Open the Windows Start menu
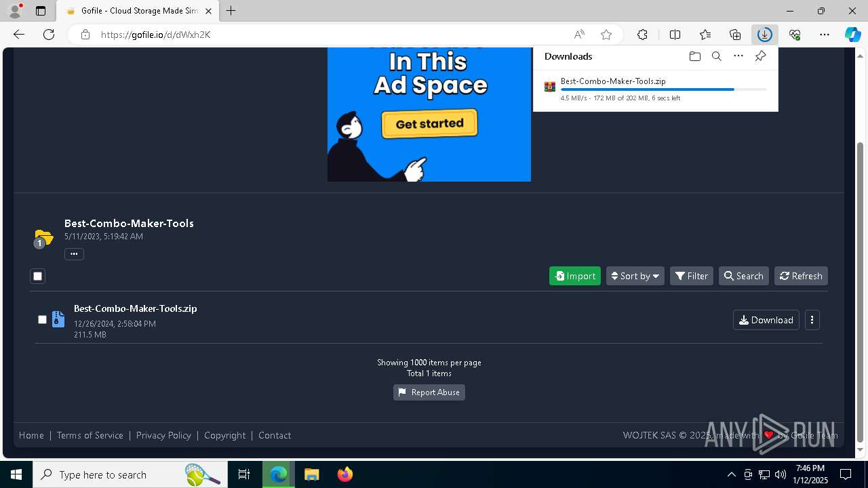The width and height of the screenshot is (868, 488). click(x=16, y=474)
